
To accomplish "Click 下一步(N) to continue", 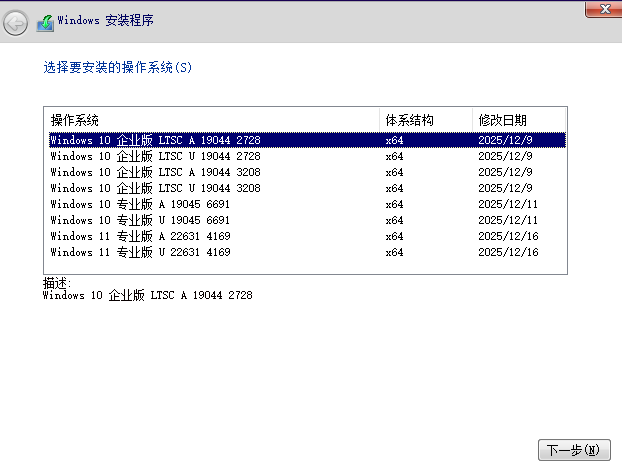I will [x=574, y=449].
